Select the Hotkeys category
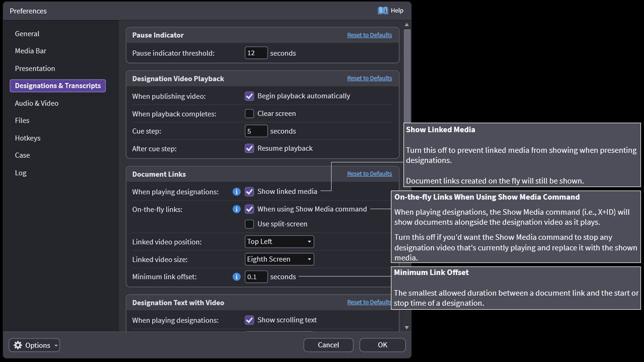This screenshot has width=644, height=362. click(28, 138)
